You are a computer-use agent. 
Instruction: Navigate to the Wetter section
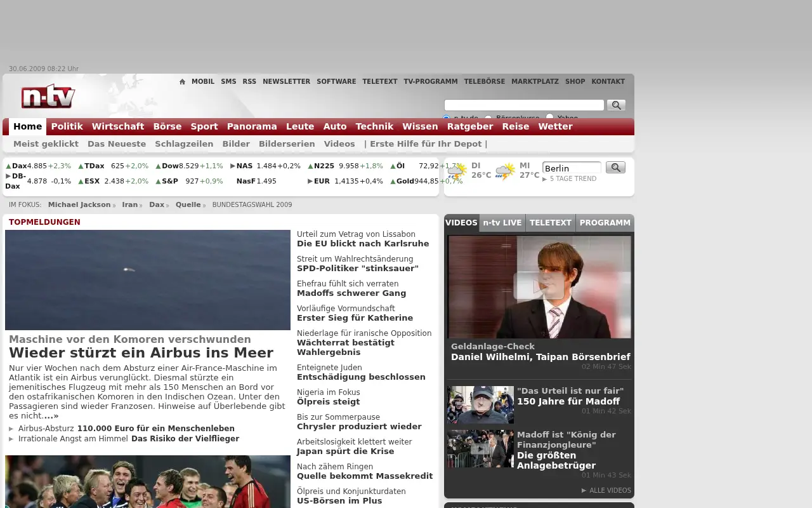pos(556,126)
